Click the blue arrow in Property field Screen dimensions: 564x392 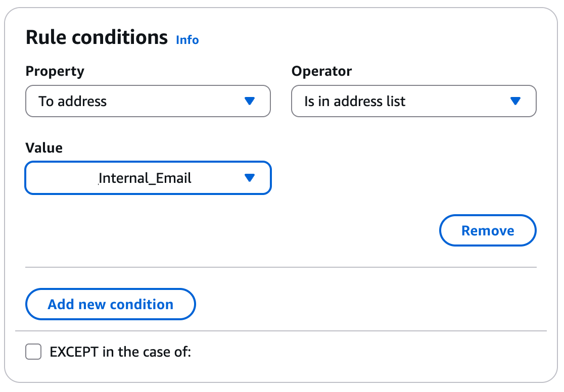249,102
